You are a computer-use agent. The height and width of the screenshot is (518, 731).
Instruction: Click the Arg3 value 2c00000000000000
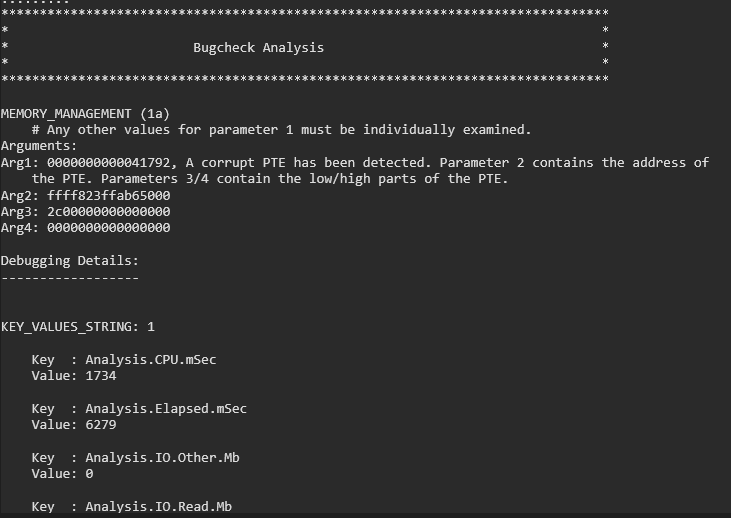click(108, 211)
